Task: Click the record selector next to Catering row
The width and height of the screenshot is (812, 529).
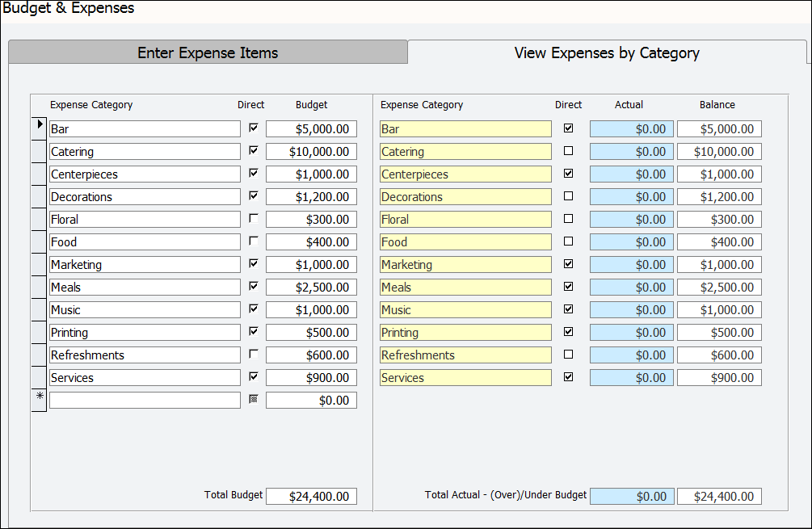Action: pos(37,151)
